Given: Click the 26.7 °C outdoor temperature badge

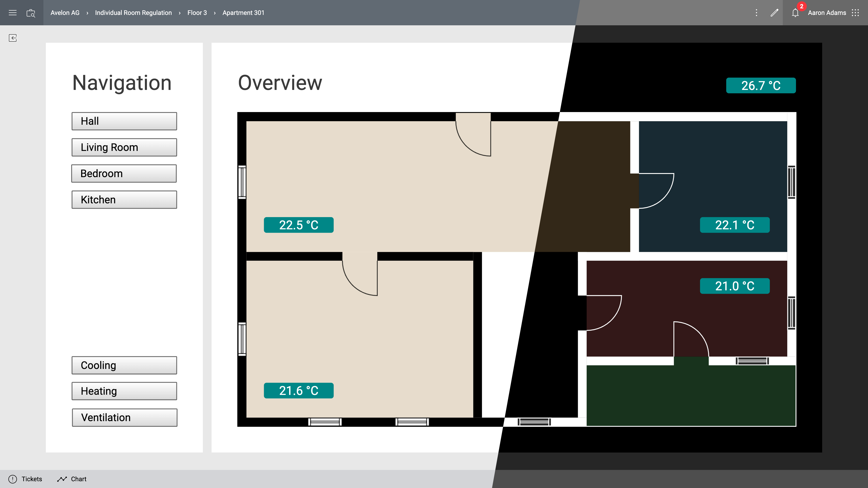Looking at the screenshot, I should tap(761, 86).
